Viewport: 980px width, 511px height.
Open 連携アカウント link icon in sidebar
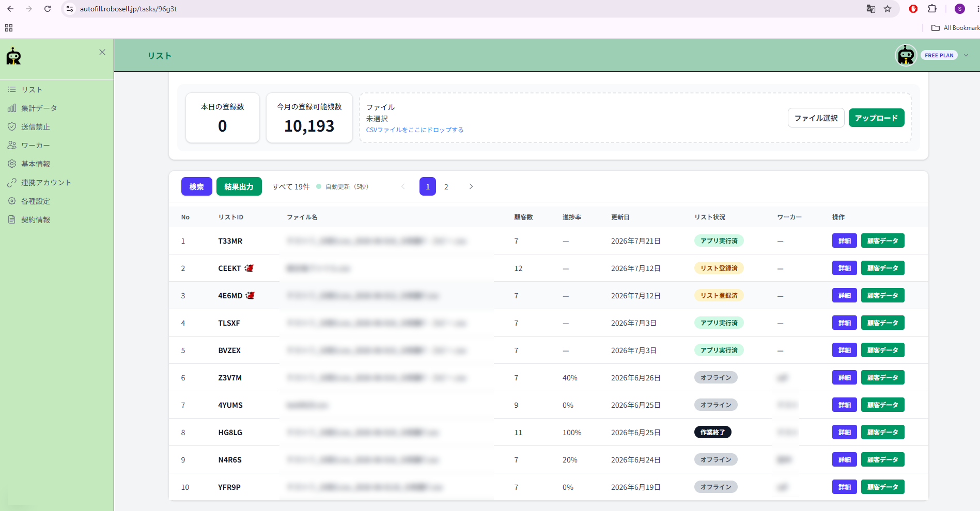click(12, 183)
